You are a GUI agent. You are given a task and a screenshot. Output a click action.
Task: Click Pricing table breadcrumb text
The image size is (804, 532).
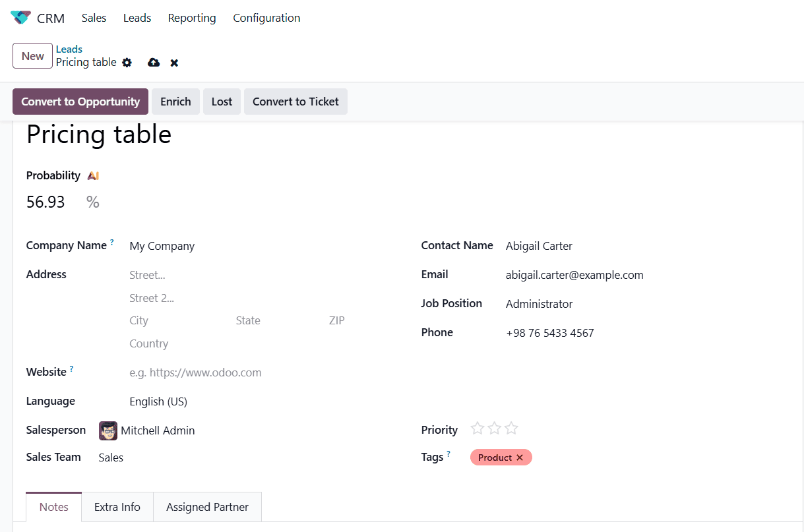[86, 62]
